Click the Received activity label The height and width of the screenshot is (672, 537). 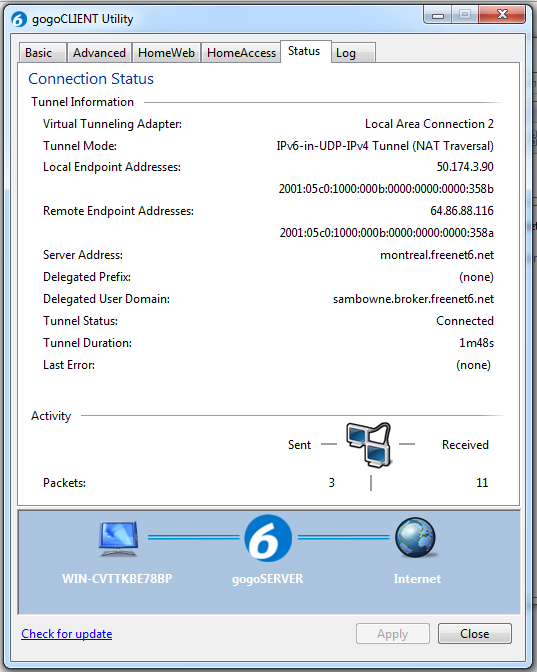[465, 445]
